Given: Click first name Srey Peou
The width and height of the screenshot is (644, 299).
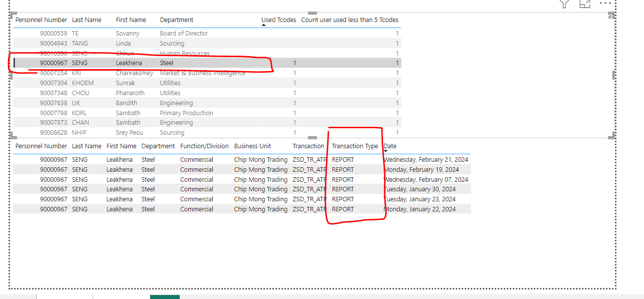Looking at the screenshot, I should click(130, 133).
